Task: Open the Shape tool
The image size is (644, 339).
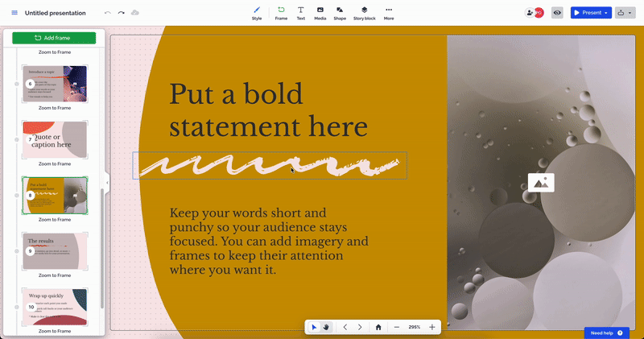Action: (340, 12)
